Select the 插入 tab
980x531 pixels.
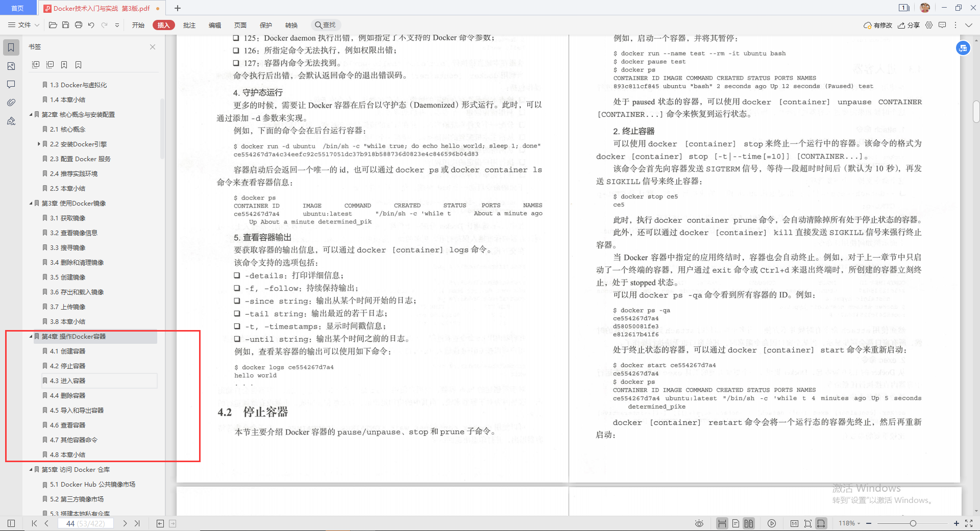point(163,25)
